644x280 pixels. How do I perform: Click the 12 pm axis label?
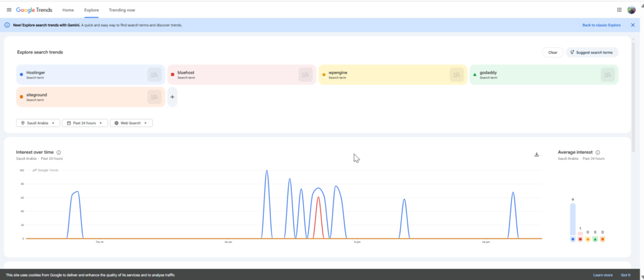coord(357,242)
